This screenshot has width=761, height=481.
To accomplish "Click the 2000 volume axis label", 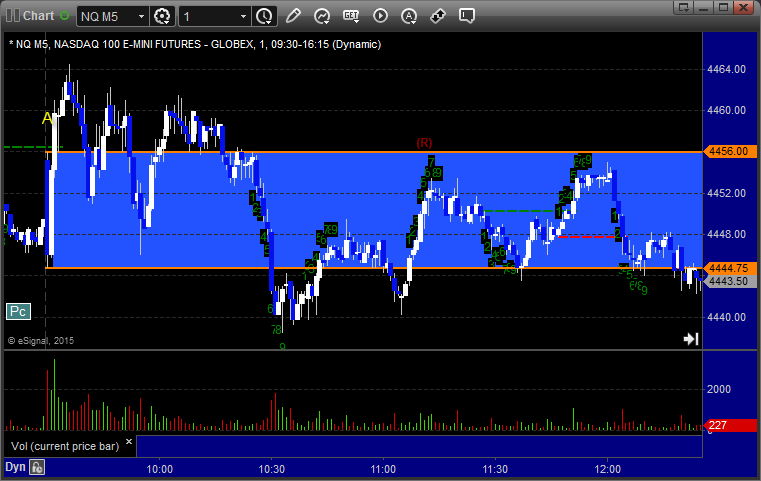I will [x=719, y=389].
